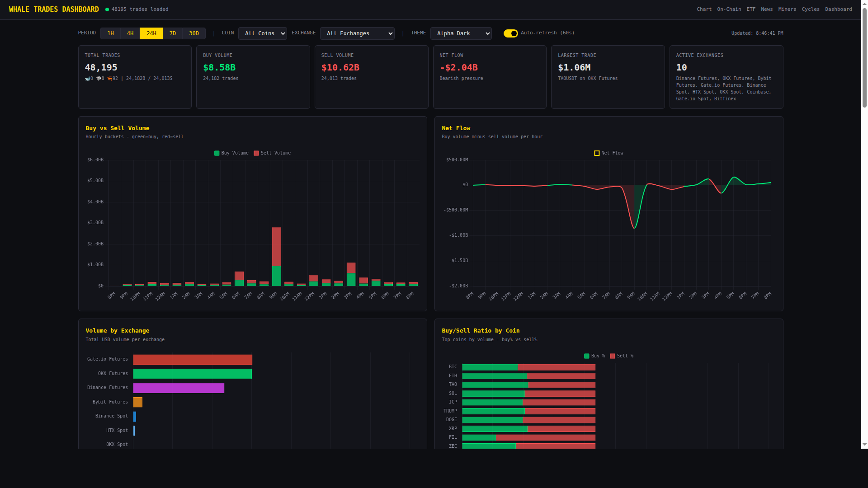Click the red Sell Volume legend marker

tap(256, 153)
